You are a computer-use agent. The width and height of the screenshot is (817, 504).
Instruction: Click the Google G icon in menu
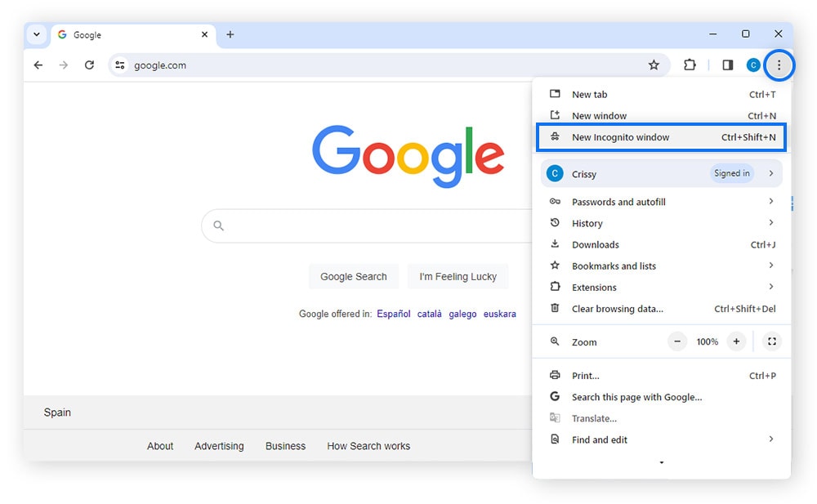tap(555, 396)
